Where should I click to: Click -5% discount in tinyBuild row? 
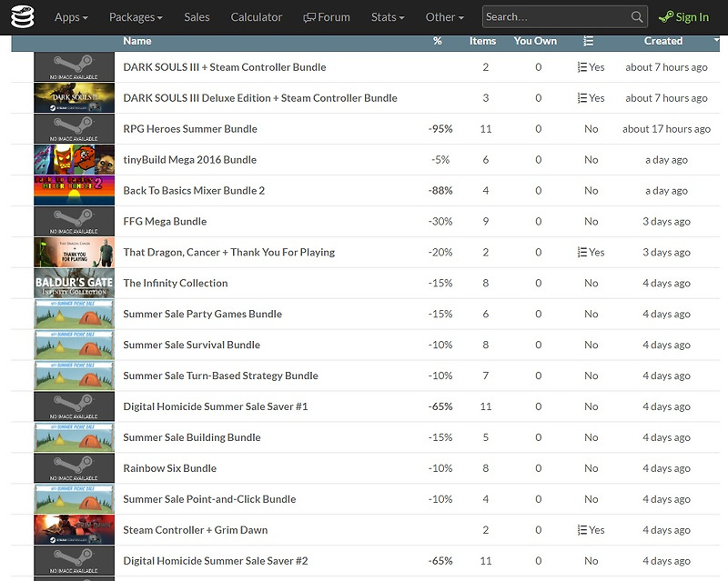(440, 160)
